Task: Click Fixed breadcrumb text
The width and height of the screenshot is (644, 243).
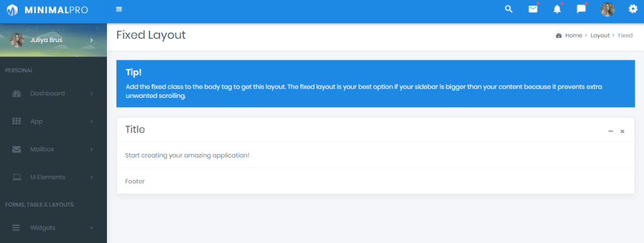Action: pyautogui.click(x=625, y=36)
